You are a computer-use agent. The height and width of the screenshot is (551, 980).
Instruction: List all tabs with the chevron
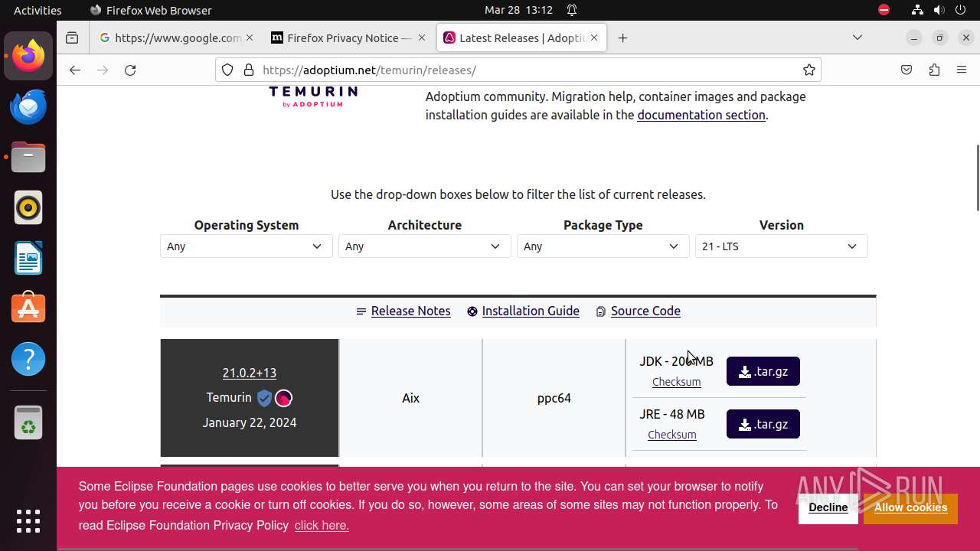point(857,37)
